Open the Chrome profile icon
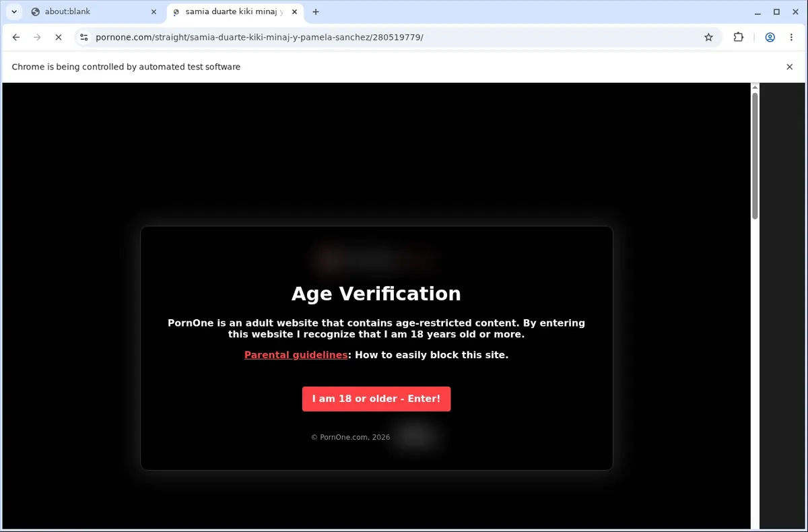808x532 pixels. coord(770,38)
